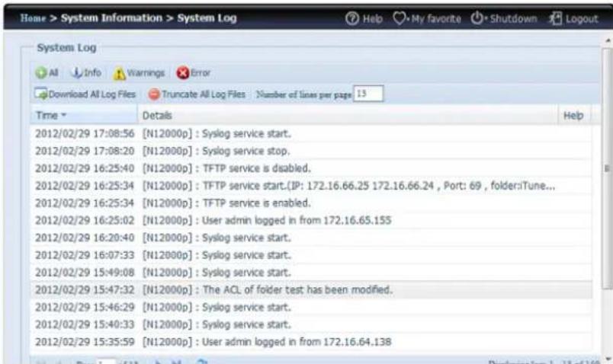The width and height of the screenshot is (613, 364).
Task: Select the TFTP service is enabled row
Action: coord(311,203)
